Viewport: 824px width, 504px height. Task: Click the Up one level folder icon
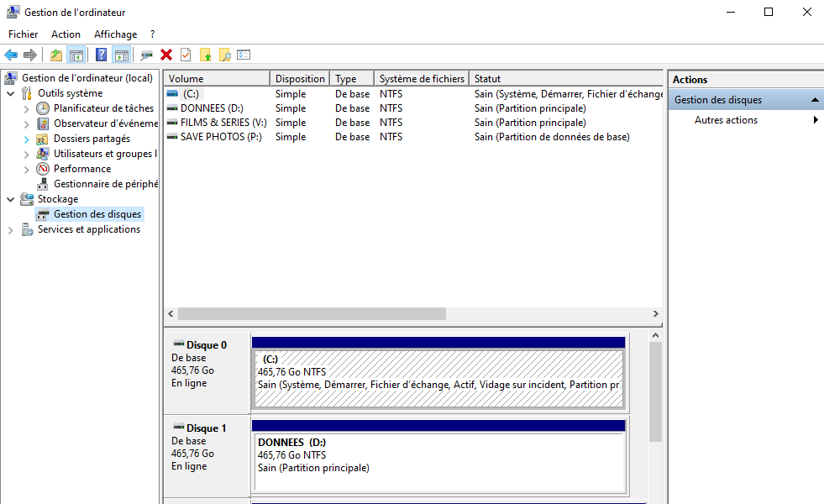pos(55,55)
